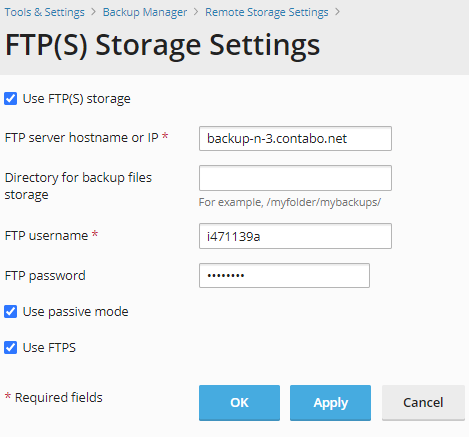Click into the FTP password field
This screenshot has width=469, height=437.
pos(284,275)
